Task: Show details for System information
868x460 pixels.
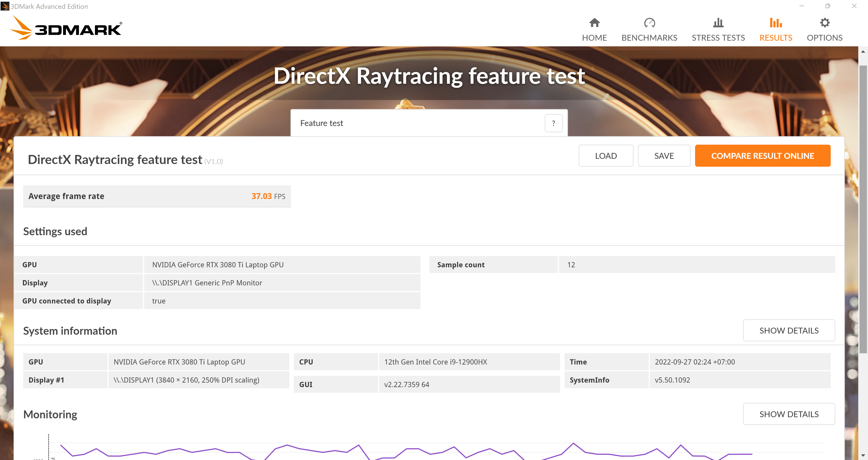Action: [x=789, y=330]
